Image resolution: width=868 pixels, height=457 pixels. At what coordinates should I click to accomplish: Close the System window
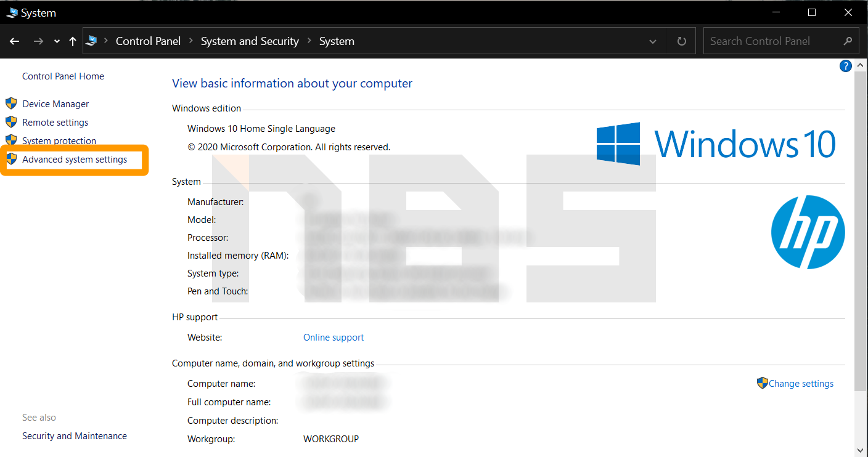tap(848, 12)
